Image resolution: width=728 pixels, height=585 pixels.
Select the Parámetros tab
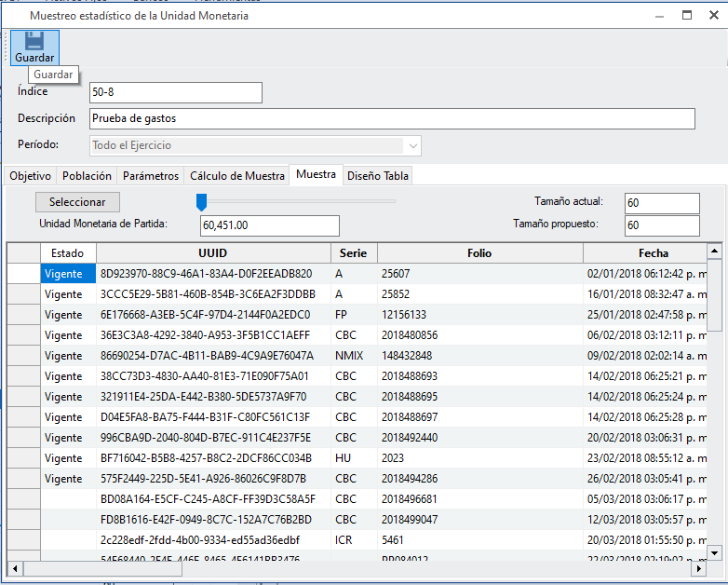(x=151, y=176)
